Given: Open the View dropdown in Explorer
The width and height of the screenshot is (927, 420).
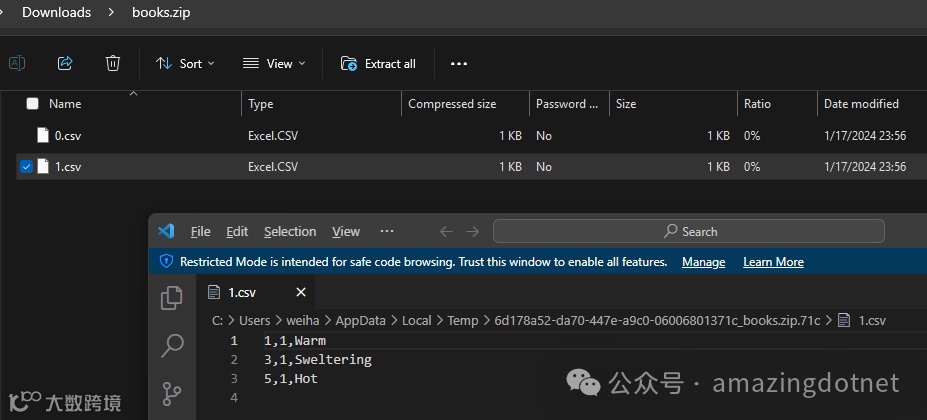Looking at the screenshot, I should tap(274, 63).
